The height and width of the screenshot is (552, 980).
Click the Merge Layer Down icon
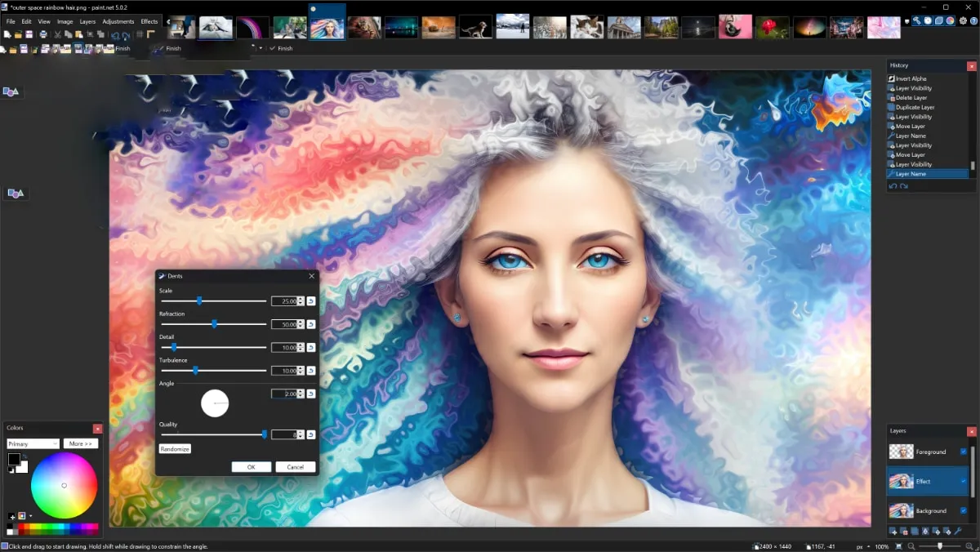point(925,531)
